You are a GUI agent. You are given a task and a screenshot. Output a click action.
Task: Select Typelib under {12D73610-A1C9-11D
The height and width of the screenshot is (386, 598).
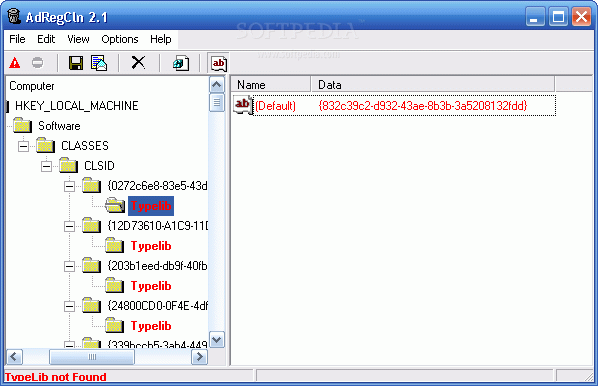coord(151,246)
